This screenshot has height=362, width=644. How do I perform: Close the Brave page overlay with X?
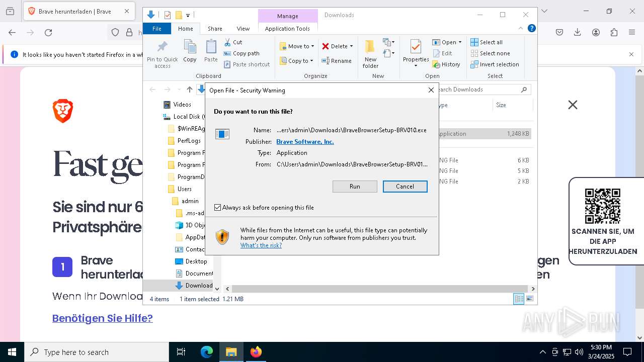tap(573, 105)
